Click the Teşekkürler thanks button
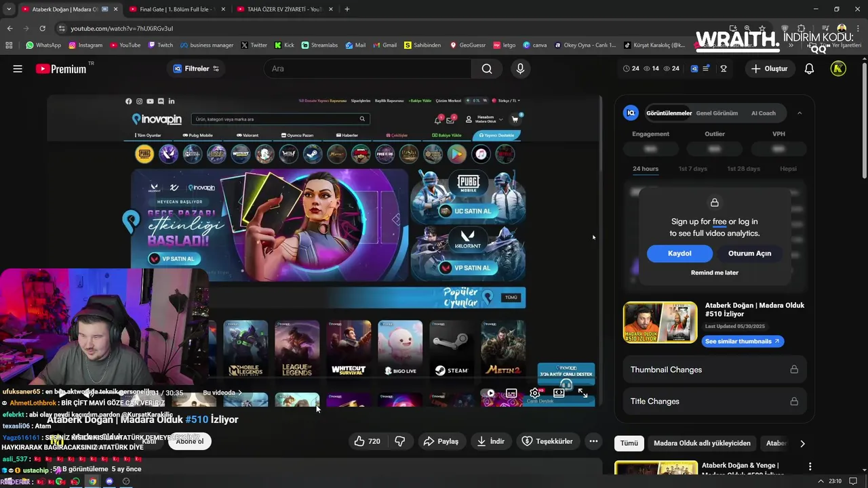The image size is (868, 488). point(547,441)
